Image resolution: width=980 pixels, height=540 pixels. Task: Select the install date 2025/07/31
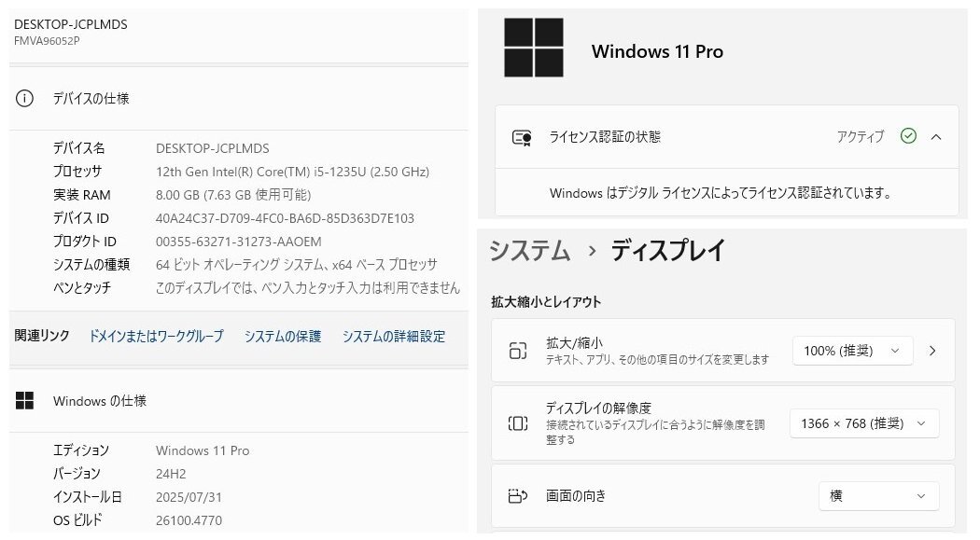pyautogui.click(x=189, y=497)
